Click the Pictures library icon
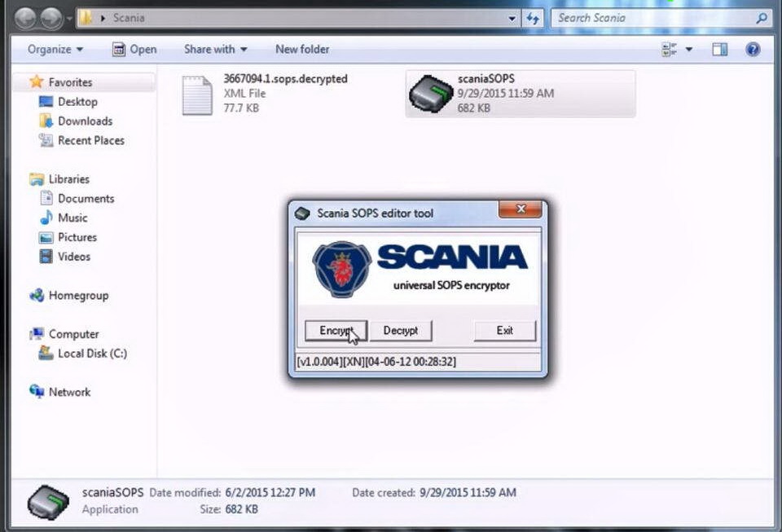 [46, 237]
